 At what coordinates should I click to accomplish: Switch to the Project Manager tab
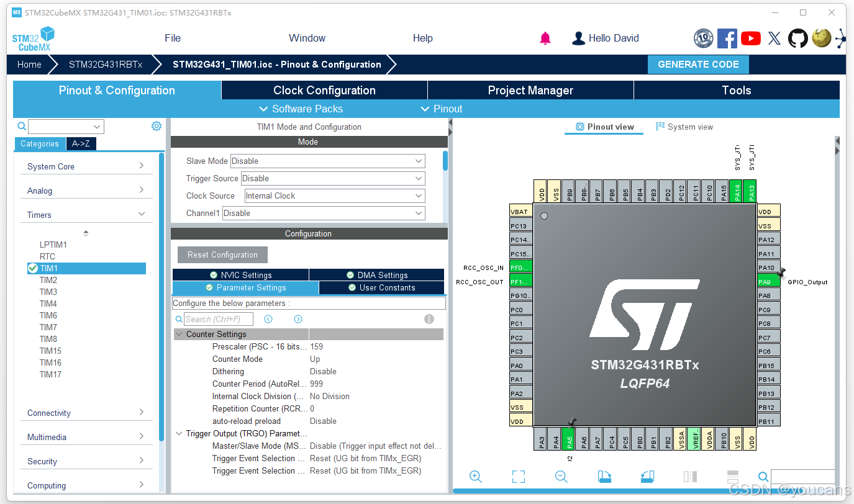pyautogui.click(x=530, y=90)
